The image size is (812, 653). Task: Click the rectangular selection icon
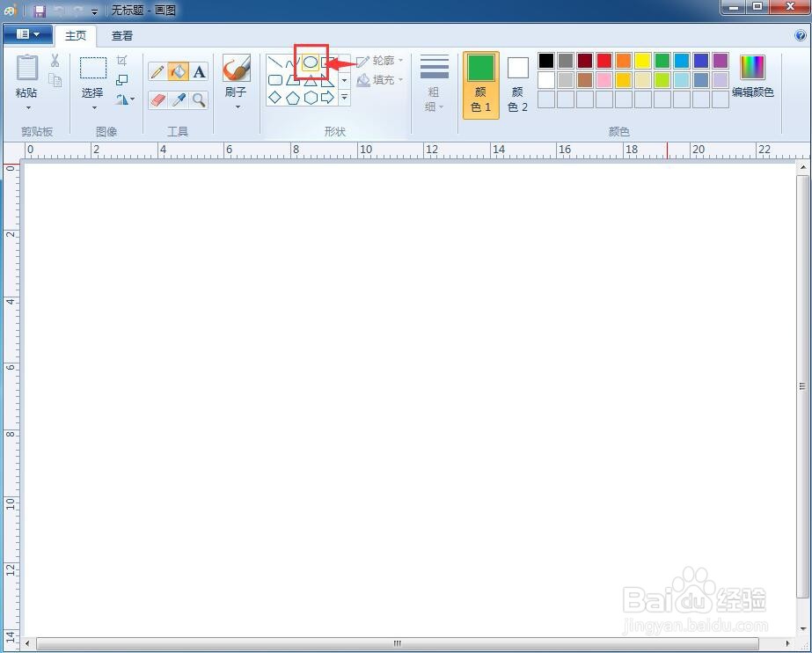[93, 68]
